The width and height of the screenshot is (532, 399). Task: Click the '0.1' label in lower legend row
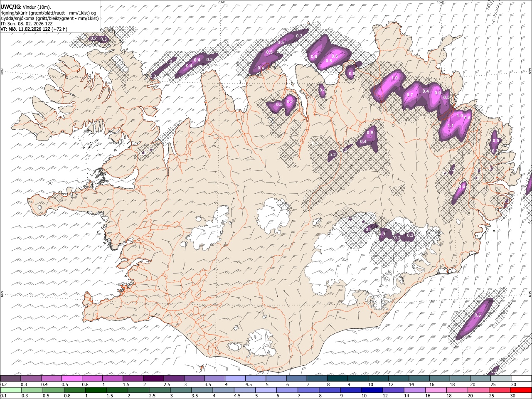(4, 396)
